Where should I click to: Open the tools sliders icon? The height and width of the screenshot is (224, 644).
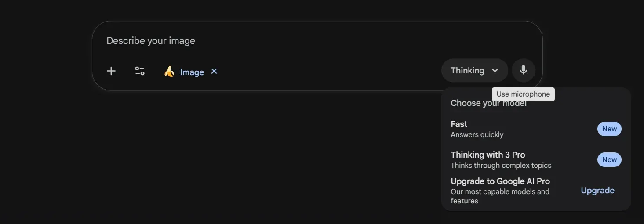pyautogui.click(x=140, y=71)
